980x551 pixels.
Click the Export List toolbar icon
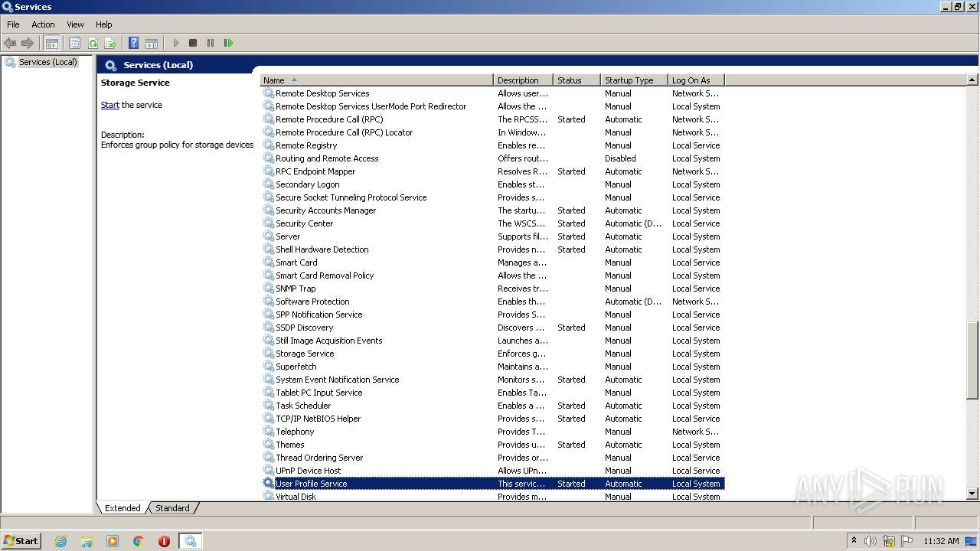click(x=110, y=43)
